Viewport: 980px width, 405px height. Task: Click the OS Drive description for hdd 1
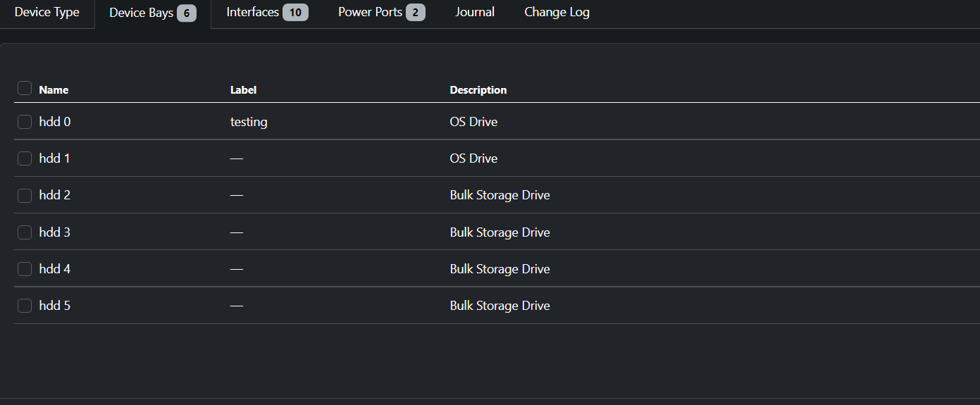click(x=473, y=158)
